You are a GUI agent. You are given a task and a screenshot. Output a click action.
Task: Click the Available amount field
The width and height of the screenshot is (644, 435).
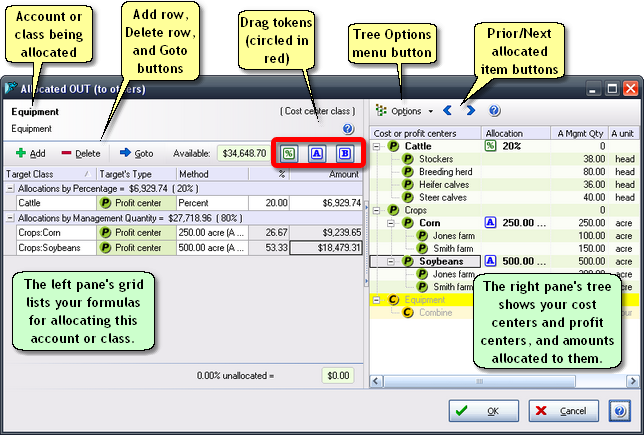[x=243, y=153]
